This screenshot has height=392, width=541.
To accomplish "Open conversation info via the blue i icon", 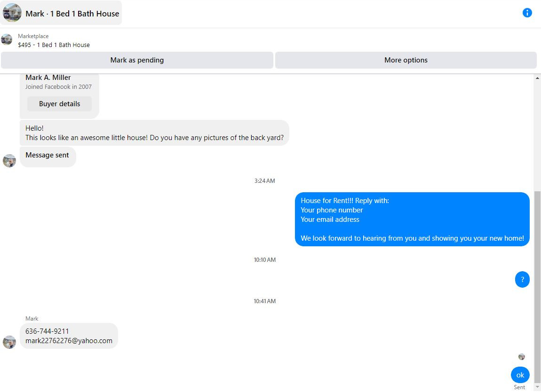I will pos(527,13).
